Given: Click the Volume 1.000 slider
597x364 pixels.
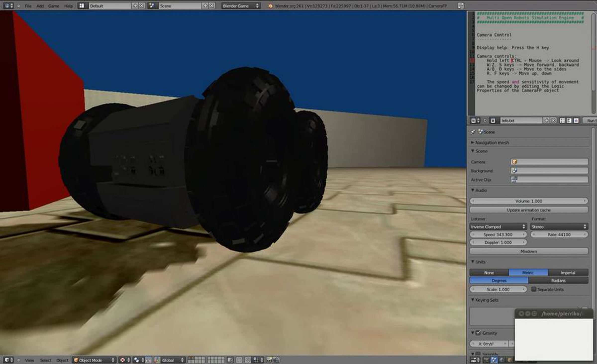Looking at the screenshot, I should 529,201.
